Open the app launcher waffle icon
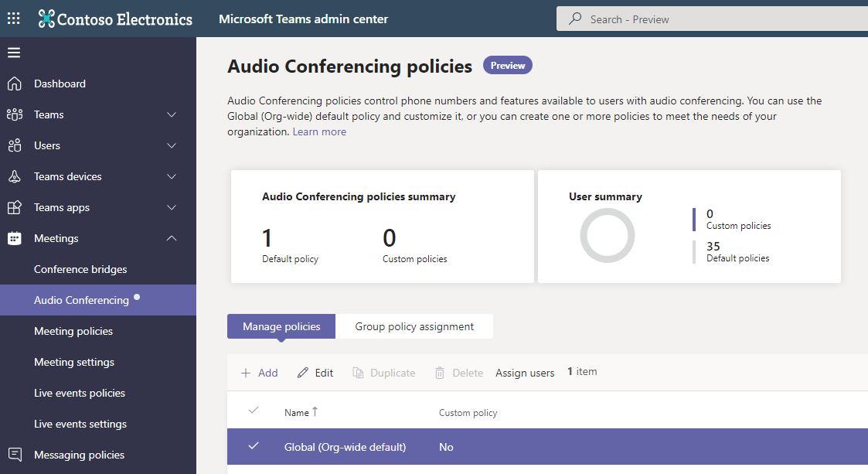This screenshot has height=474, width=868. (x=14, y=19)
